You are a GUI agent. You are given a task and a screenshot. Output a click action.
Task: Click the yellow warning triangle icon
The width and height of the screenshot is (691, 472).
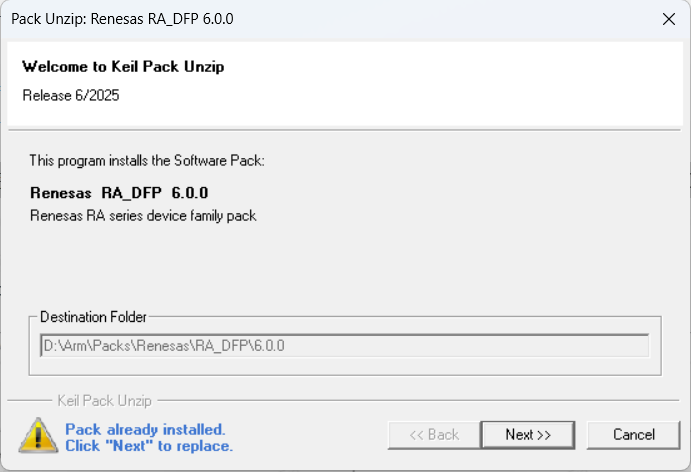38,435
